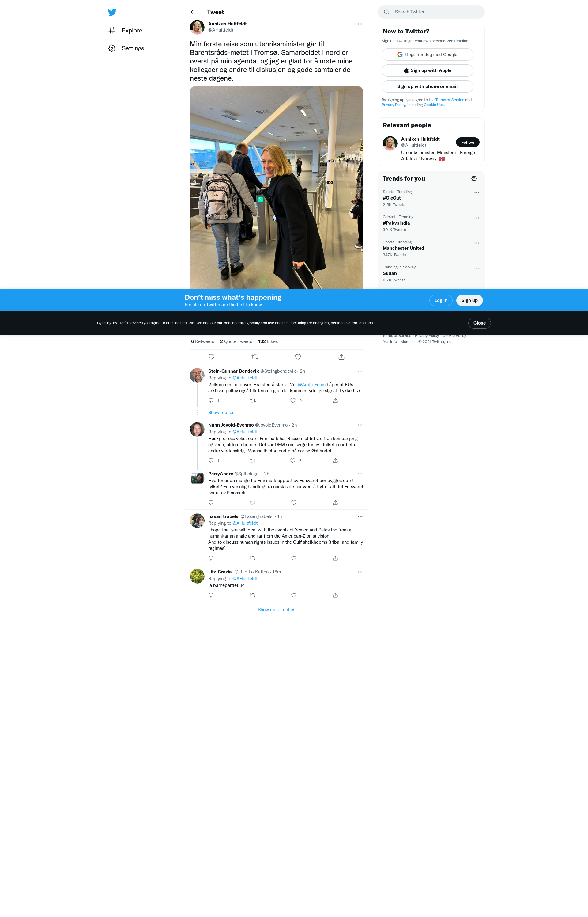Share Stein-Gunnar Bondevik's reply
Viewport: 588px width, 917px height.
(335, 401)
